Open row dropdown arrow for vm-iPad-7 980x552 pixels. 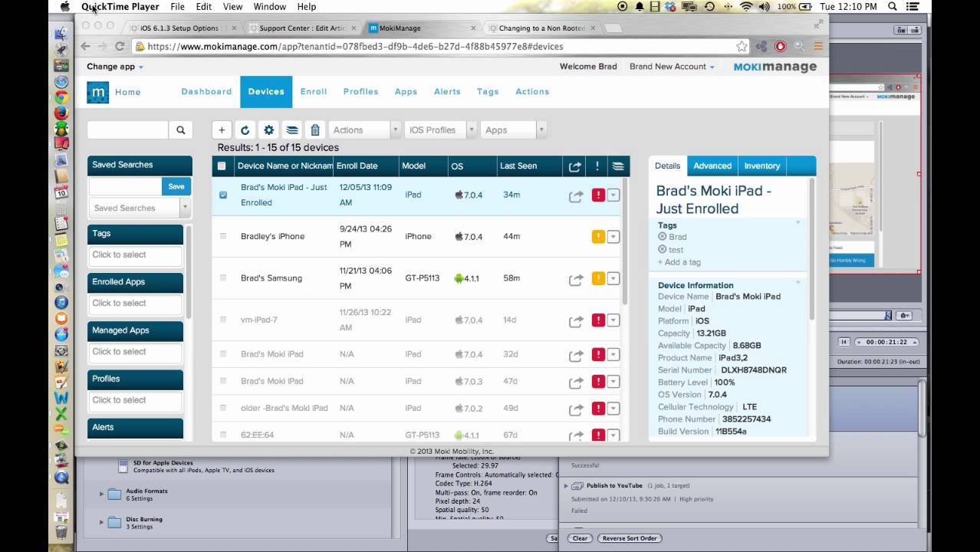[x=613, y=320]
